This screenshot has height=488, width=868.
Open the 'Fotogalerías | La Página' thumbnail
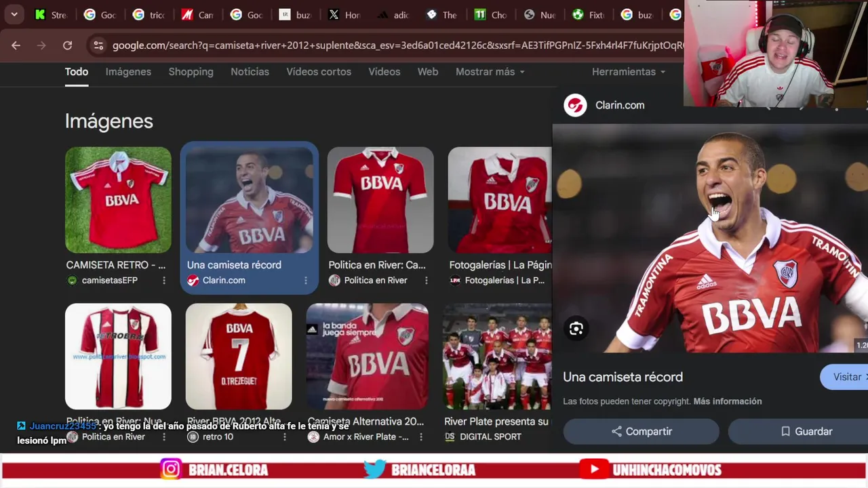point(500,200)
